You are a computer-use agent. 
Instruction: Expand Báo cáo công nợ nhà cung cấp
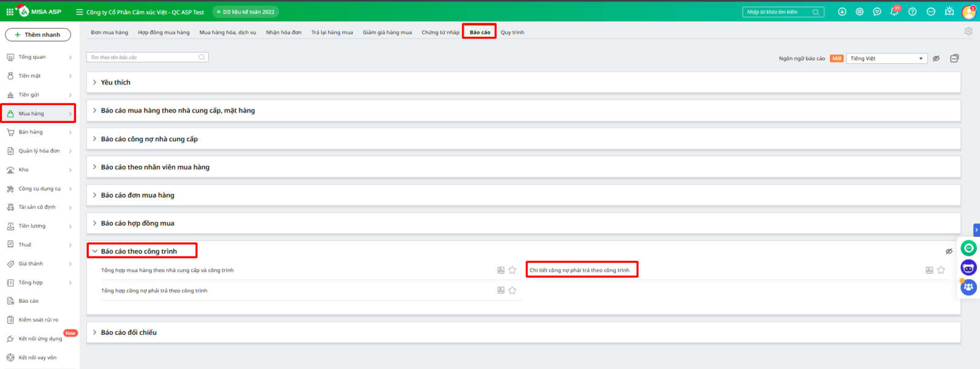pos(149,139)
